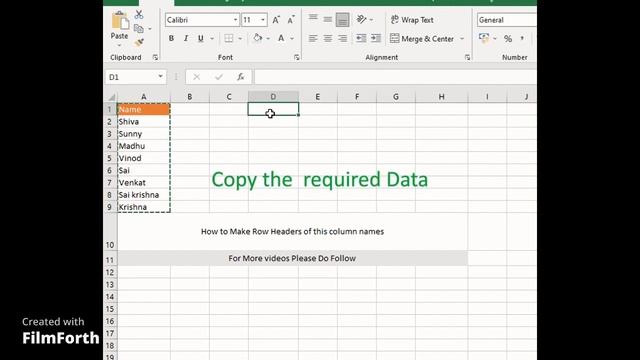Toggle italic formatting
Image resolution: width=640 pixels, height=360 pixels.
click(x=186, y=38)
